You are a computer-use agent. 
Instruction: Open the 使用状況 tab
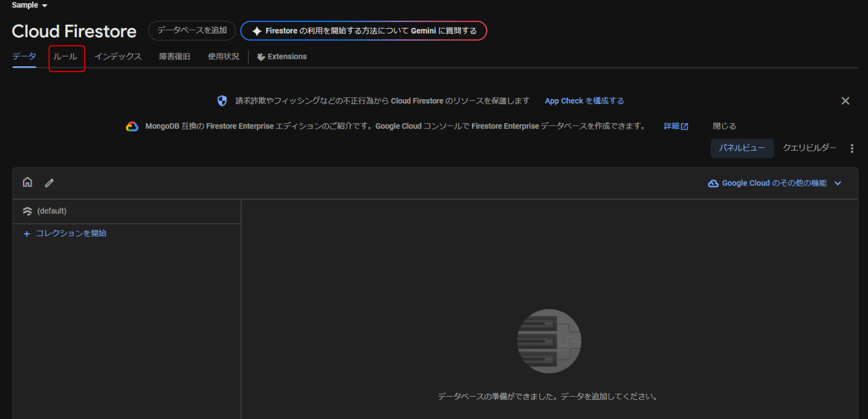tap(223, 56)
